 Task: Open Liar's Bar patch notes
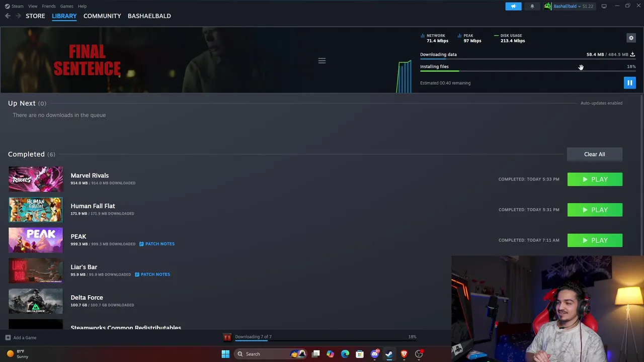point(152,275)
